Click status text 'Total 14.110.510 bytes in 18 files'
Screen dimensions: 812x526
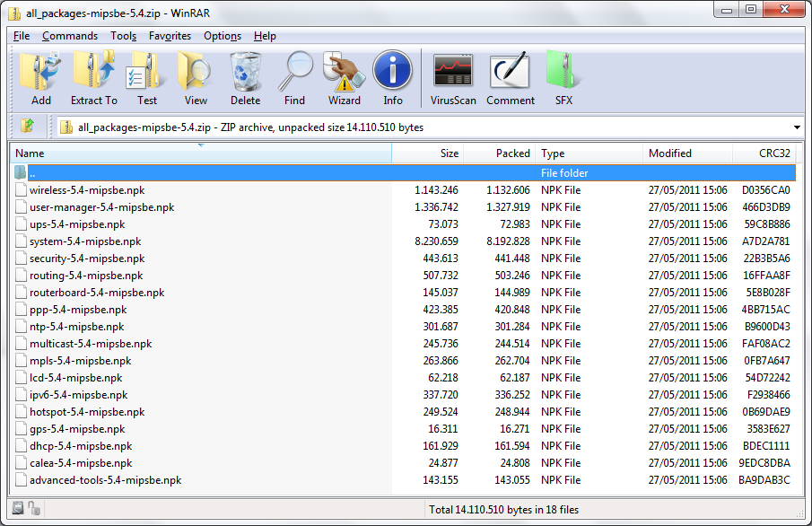tap(504, 510)
